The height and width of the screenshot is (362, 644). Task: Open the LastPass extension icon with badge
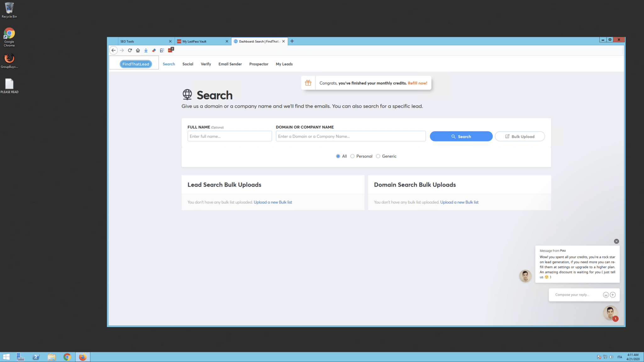click(x=171, y=50)
